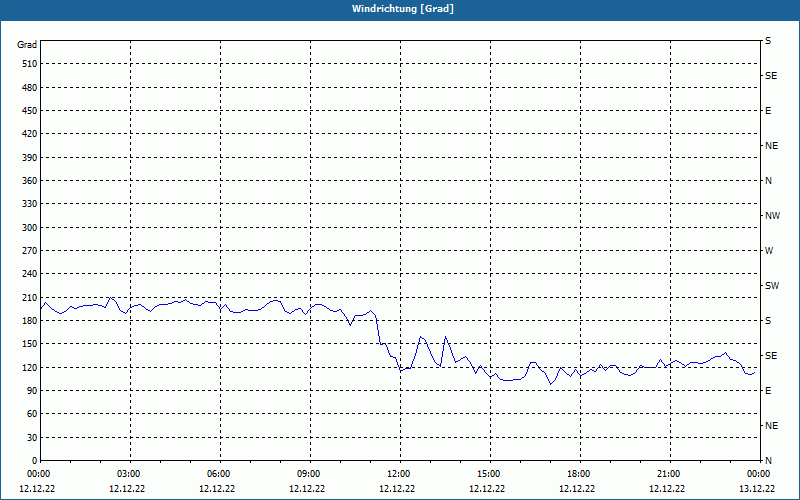Viewport: 800px width, 500px height.
Task: Click the NW compass label on the right axis
Action: click(x=772, y=216)
